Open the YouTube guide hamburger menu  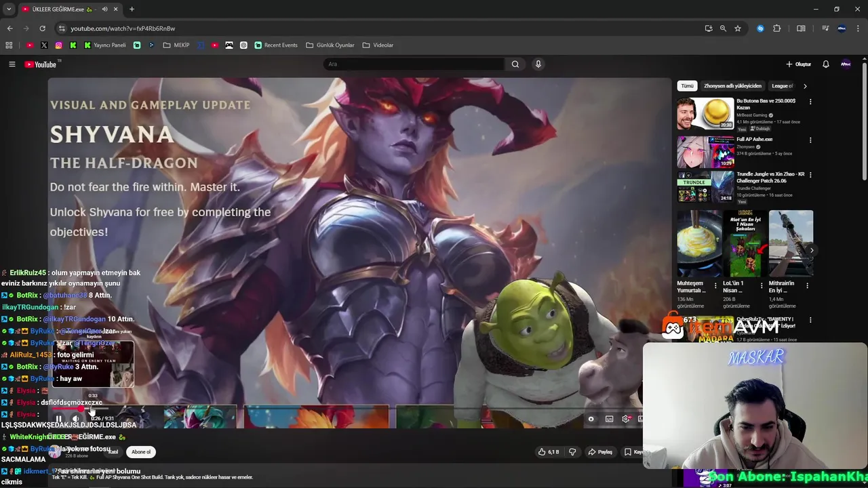pyautogui.click(x=12, y=64)
